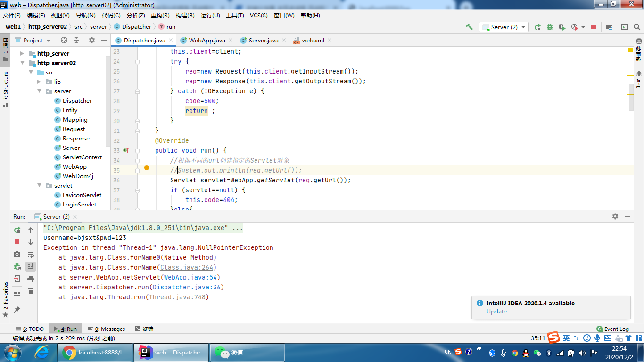644x362 pixels.
Task: Open Project Structure dialog icon
Action: pyautogui.click(x=609, y=27)
